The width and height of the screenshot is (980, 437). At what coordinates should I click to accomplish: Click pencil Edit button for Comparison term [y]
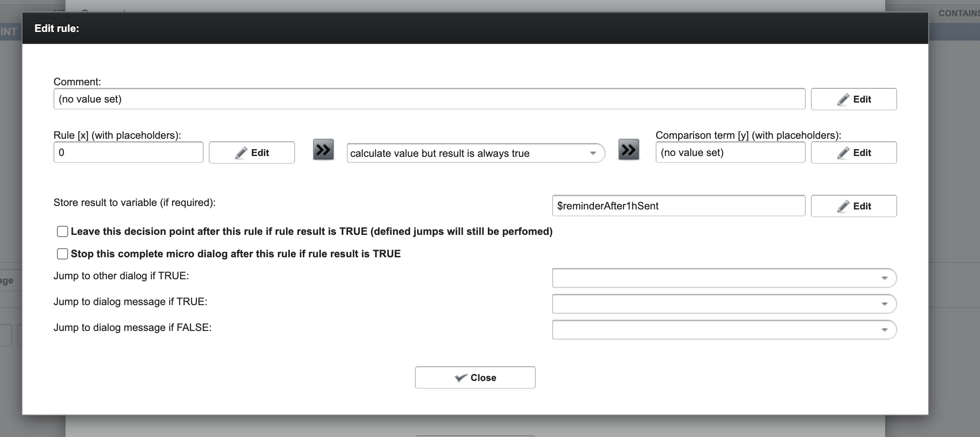(x=853, y=153)
